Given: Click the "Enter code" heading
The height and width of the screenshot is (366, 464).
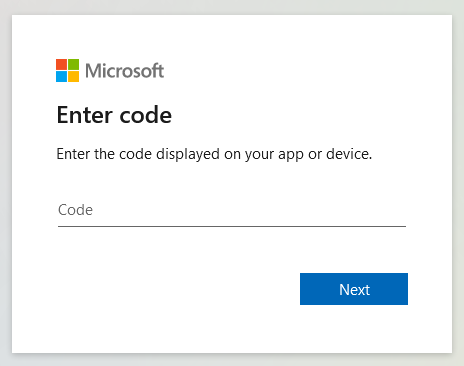Looking at the screenshot, I should [114, 115].
